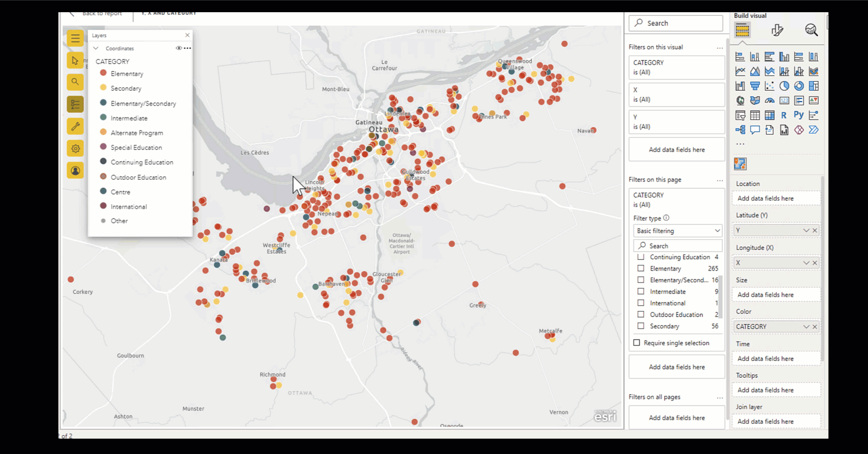Switch to Build visual fields tab
868x454 pixels.
pyautogui.click(x=742, y=30)
